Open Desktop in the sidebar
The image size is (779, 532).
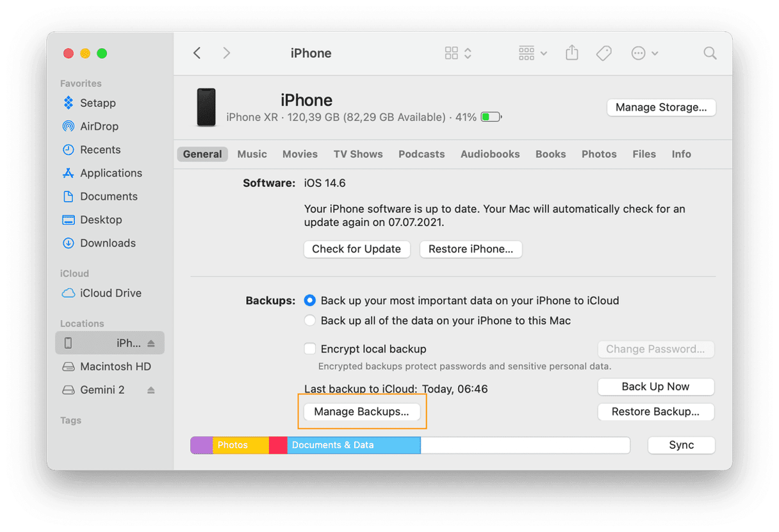101,220
